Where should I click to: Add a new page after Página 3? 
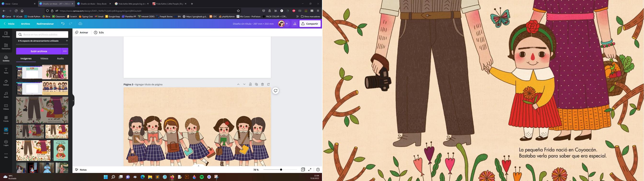tap(269, 84)
